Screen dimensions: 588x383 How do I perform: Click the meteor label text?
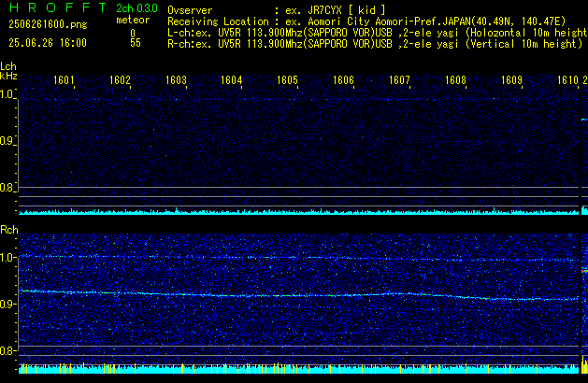pyautogui.click(x=133, y=20)
